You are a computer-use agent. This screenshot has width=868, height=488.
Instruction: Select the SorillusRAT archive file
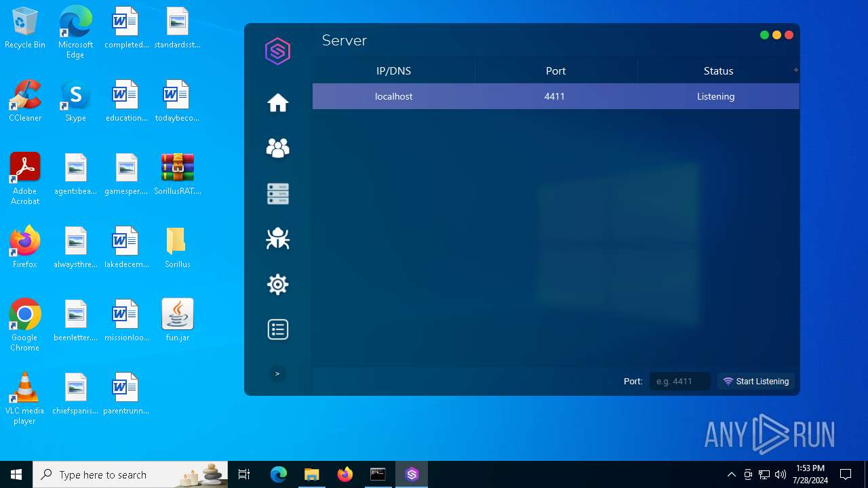coord(178,175)
